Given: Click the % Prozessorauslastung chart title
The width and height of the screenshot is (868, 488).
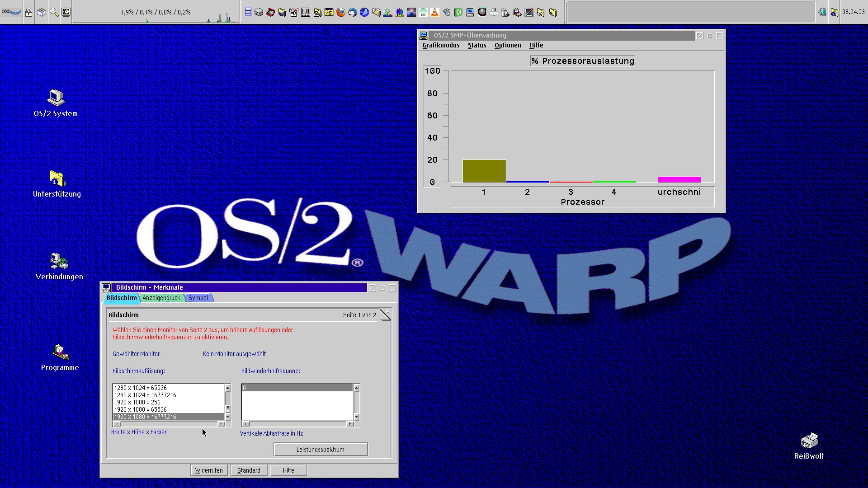Looking at the screenshot, I should (583, 61).
